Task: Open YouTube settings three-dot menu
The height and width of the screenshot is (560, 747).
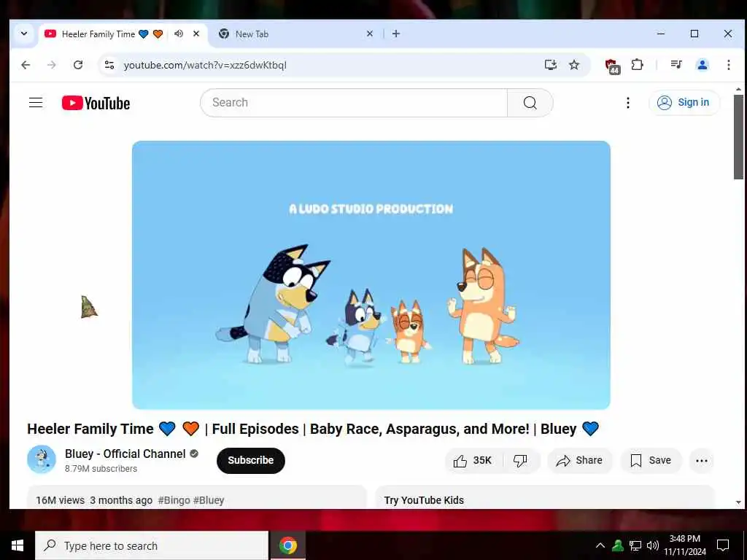Action: [628, 103]
